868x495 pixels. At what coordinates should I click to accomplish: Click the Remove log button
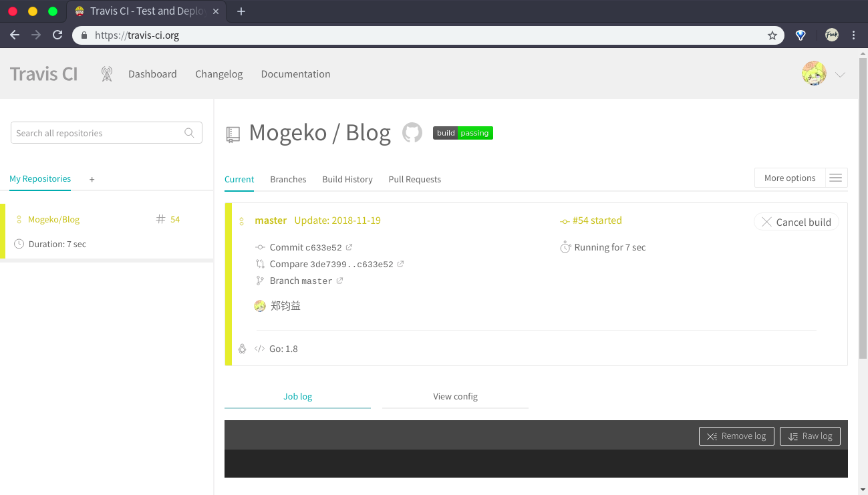click(x=736, y=436)
